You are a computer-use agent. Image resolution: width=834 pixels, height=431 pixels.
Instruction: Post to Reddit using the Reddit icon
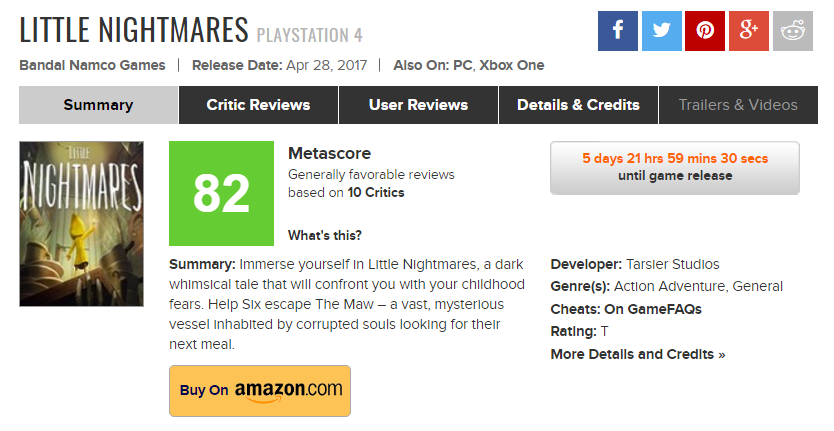[x=793, y=30]
